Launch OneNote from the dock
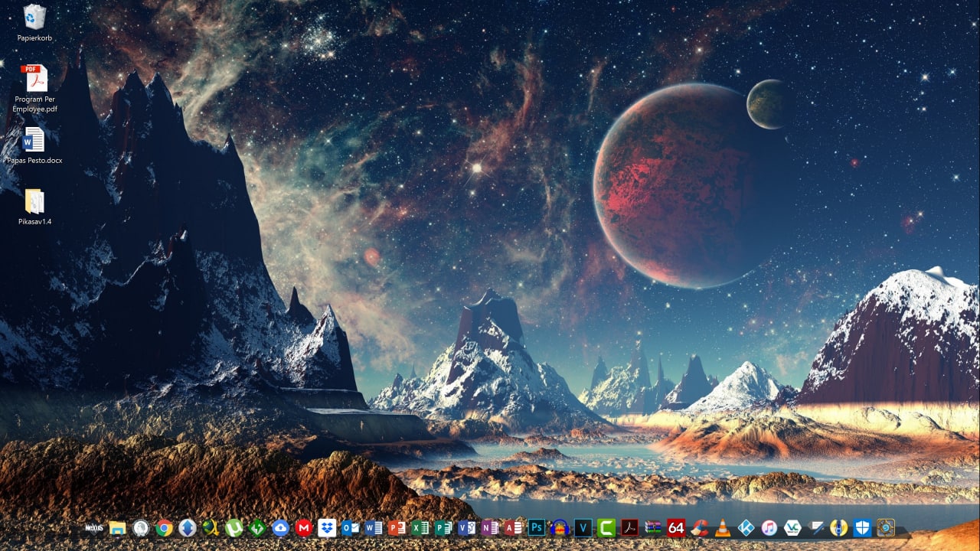The image size is (980, 551). 491,528
